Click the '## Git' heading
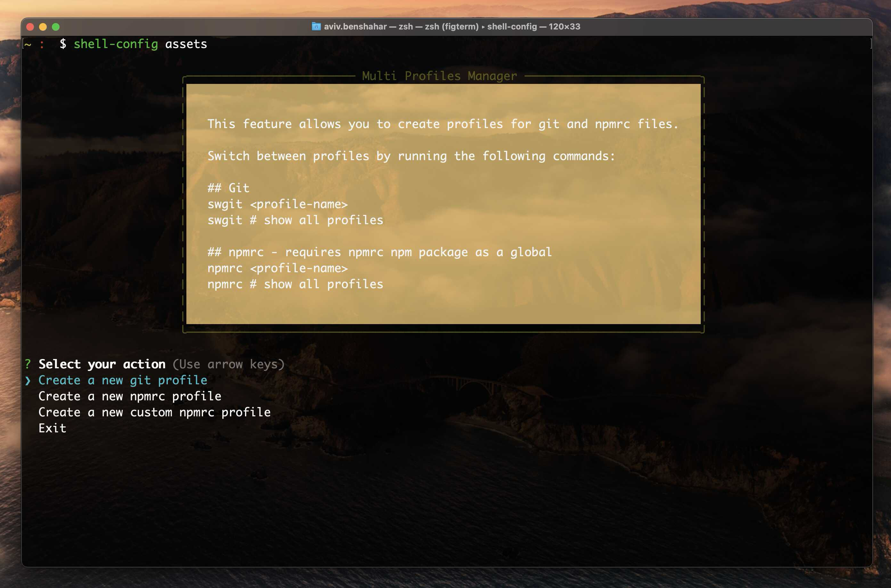The image size is (891, 588). point(228,188)
